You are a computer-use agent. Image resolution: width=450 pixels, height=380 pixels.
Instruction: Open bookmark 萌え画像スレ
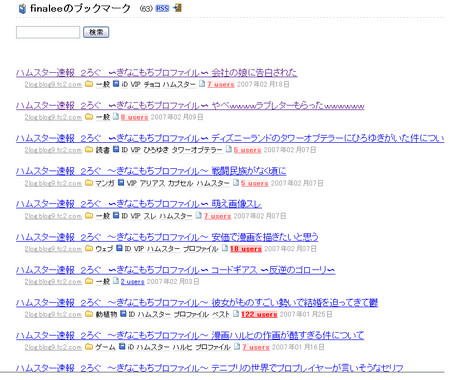(x=139, y=204)
